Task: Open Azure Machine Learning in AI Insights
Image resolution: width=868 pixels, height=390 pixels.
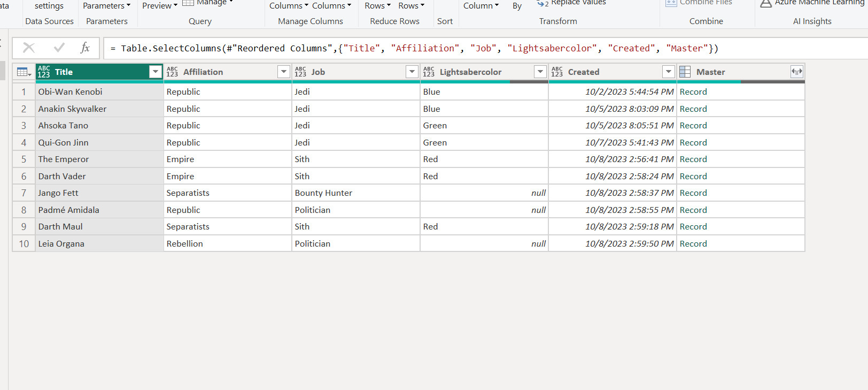Action: pos(812,3)
